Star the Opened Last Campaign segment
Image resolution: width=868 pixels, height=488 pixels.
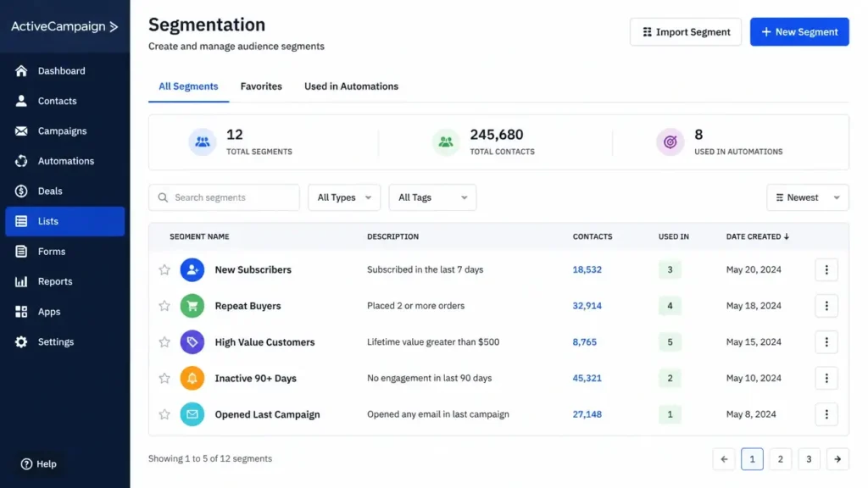click(x=164, y=413)
